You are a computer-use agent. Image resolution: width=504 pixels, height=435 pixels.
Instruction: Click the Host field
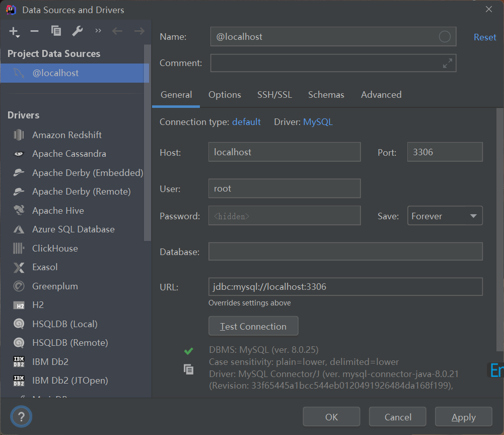[x=284, y=152]
